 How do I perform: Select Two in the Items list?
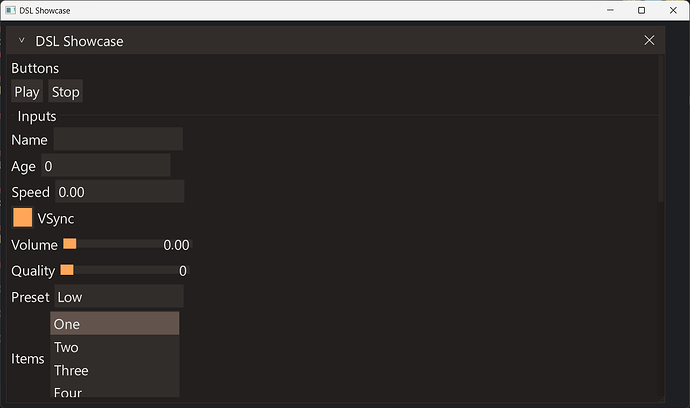click(x=114, y=347)
